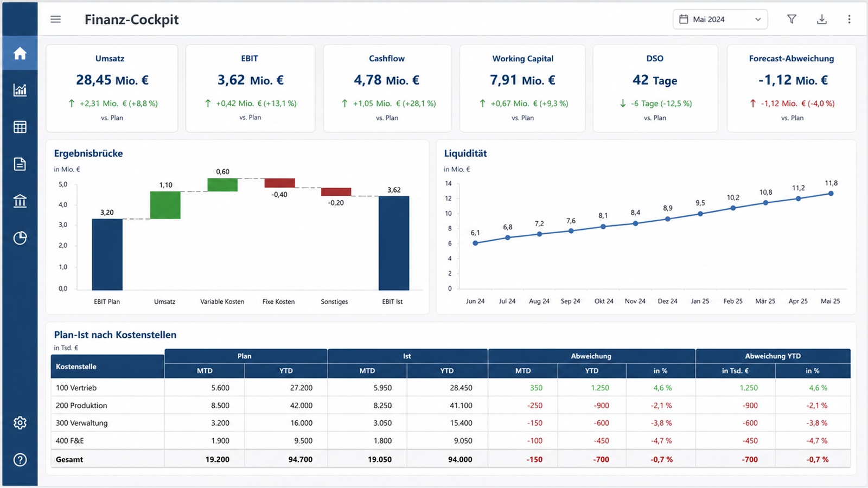Open the document reports icon
The height and width of the screenshot is (488, 868).
click(20, 164)
